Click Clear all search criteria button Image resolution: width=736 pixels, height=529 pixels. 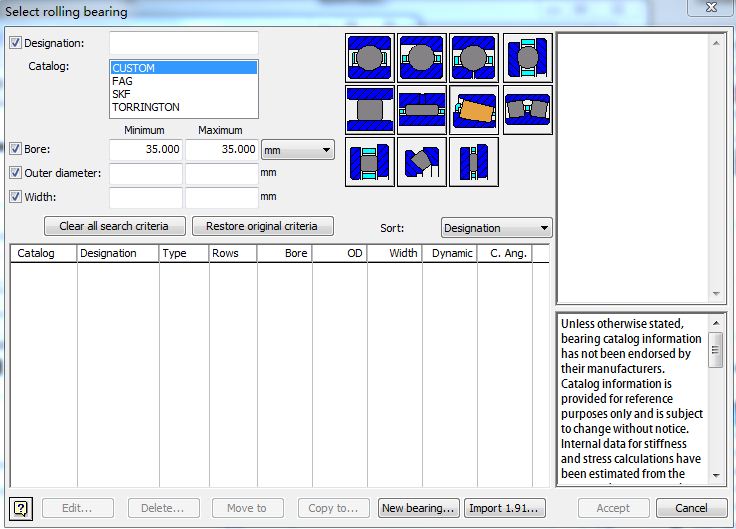point(115,226)
